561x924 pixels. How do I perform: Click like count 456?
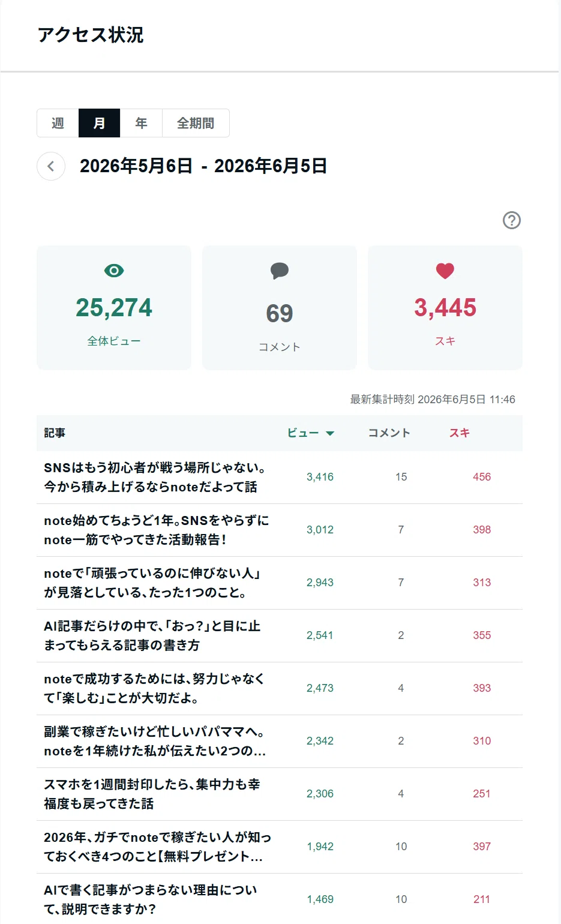tap(482, 477)
